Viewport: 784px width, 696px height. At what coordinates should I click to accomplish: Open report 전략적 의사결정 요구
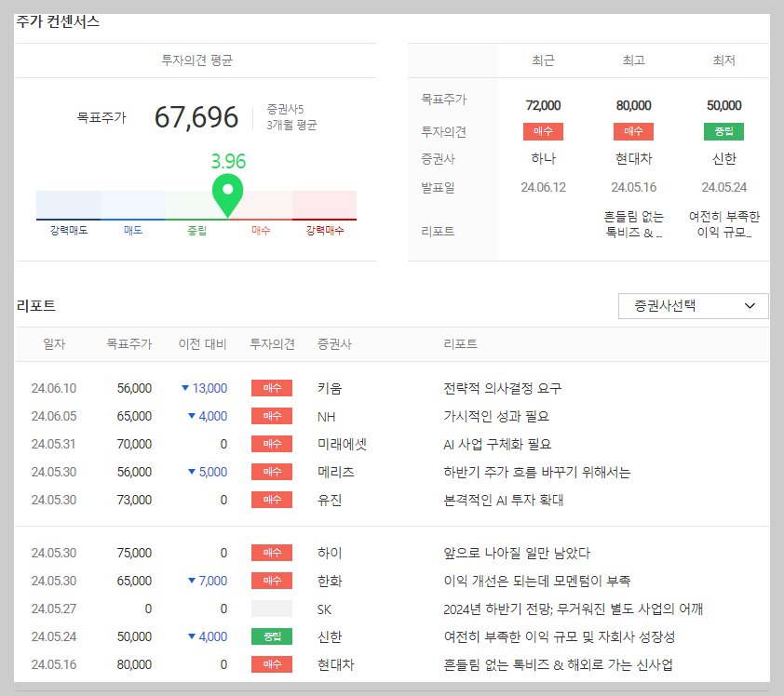pos(502,388)
